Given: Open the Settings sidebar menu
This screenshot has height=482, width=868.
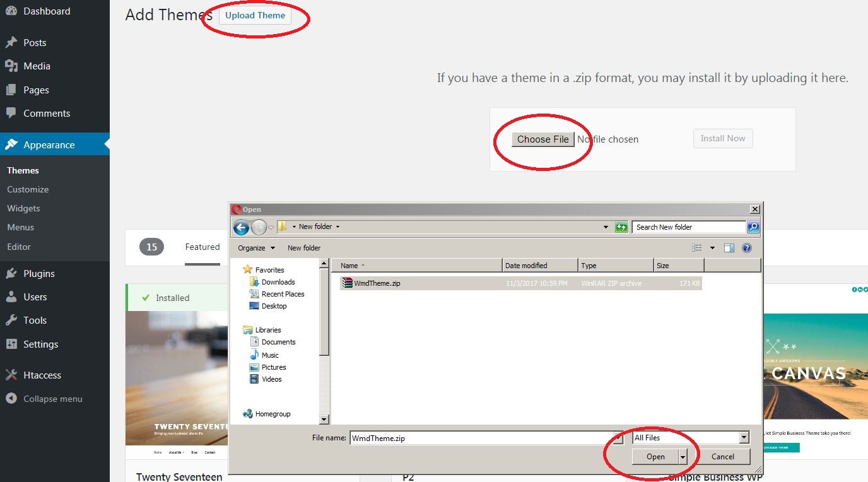Looking at the screenshot, I should (40, 344).
